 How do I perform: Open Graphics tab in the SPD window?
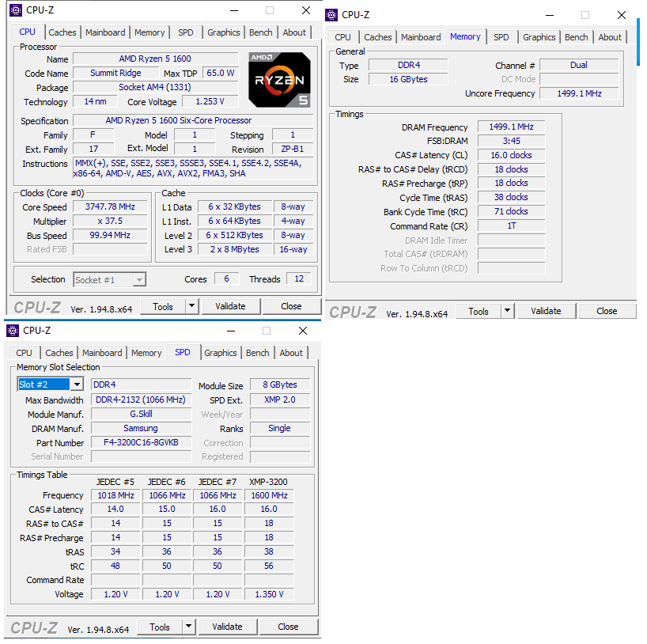(x=221, y=353)
